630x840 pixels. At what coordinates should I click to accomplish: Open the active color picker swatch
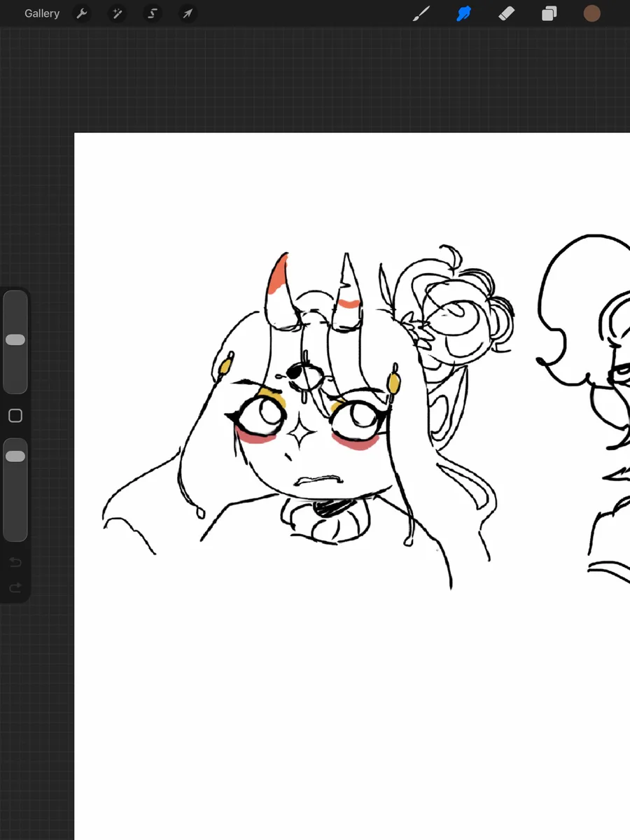pos(592,13)
